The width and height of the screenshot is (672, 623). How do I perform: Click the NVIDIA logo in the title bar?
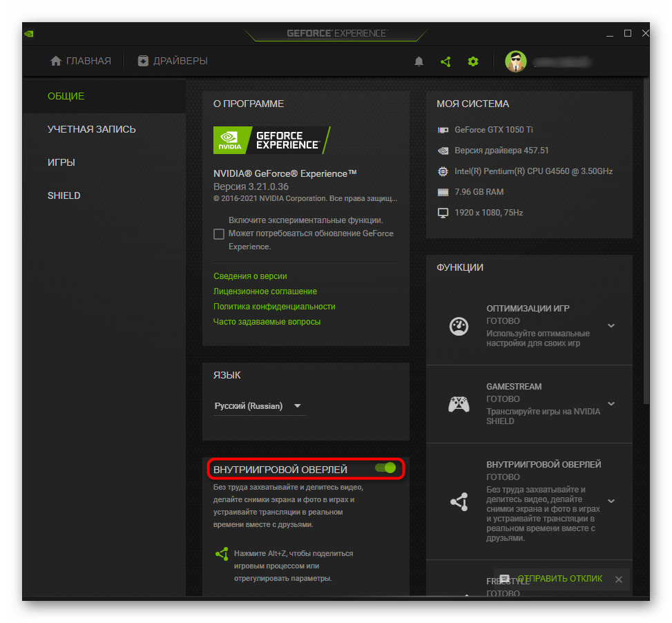click(x=29, y=33)
